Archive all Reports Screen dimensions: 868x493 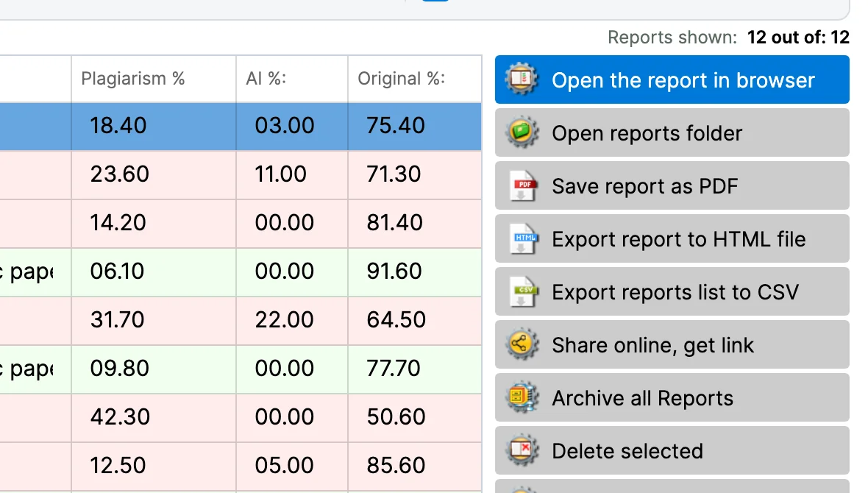[672, 398]
